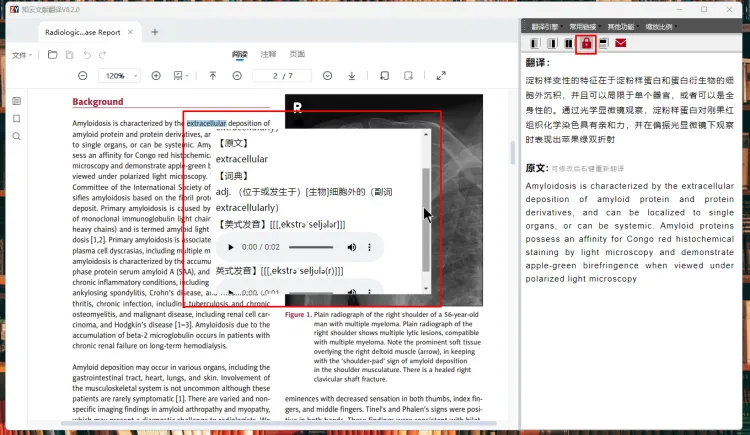Screen dimensions: 750x435
Task: Open the folder icon to load a file
Action: [53, 55]
